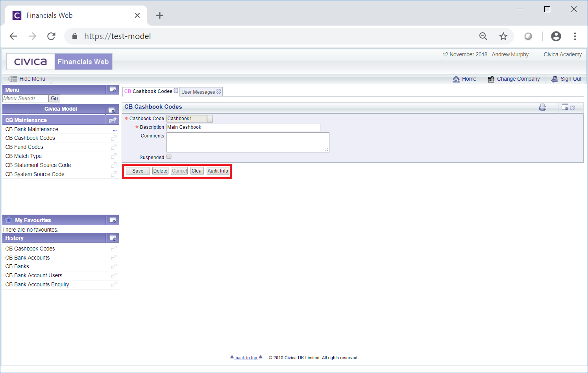Click the browser zoom icon

point(483,36)
